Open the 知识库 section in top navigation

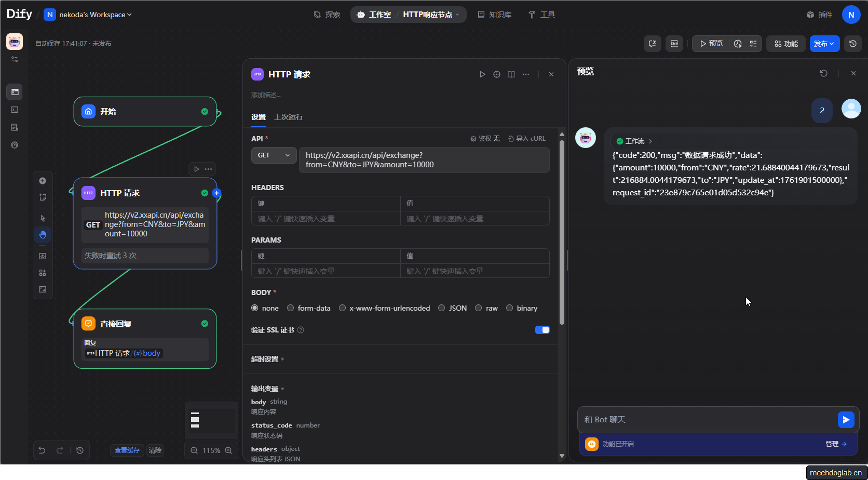(495, 14)
